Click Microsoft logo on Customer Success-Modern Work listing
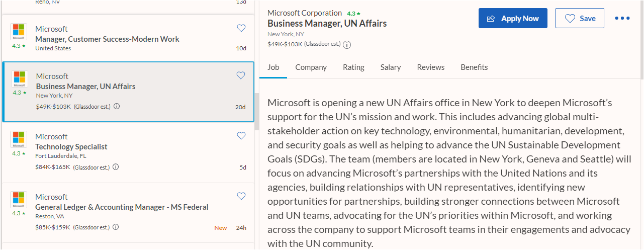This screenshot has height=250, width=644. (x=19, y=31)
